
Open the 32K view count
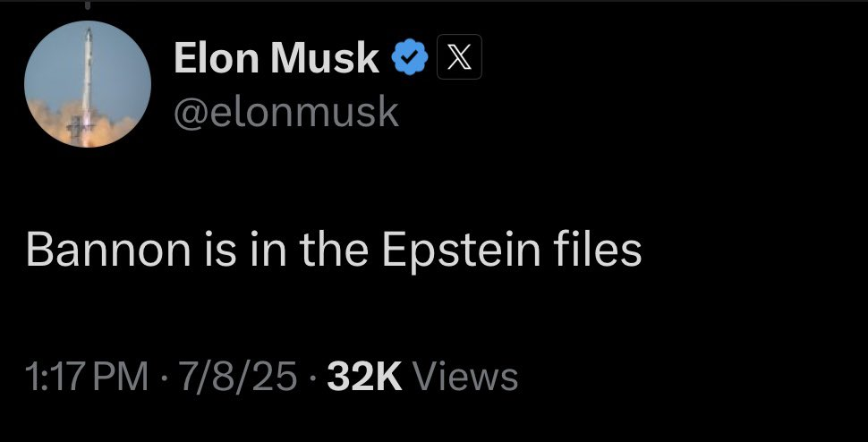point(362,376)
